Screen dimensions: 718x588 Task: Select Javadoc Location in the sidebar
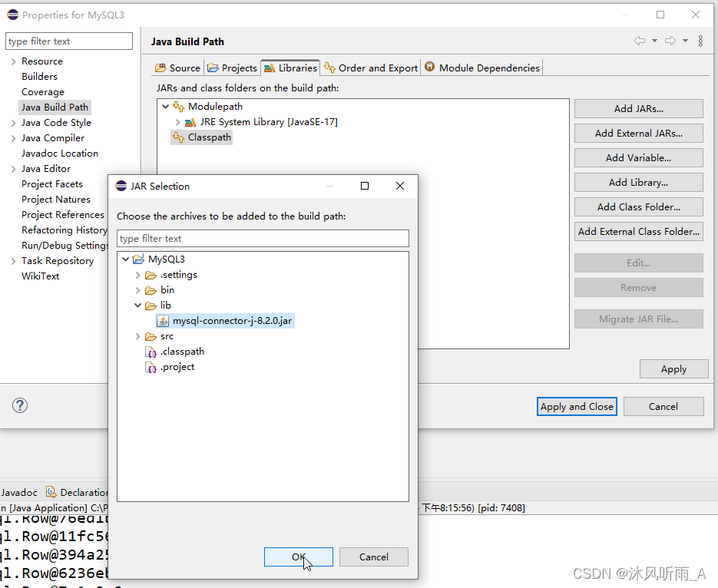tap(60, 154)
